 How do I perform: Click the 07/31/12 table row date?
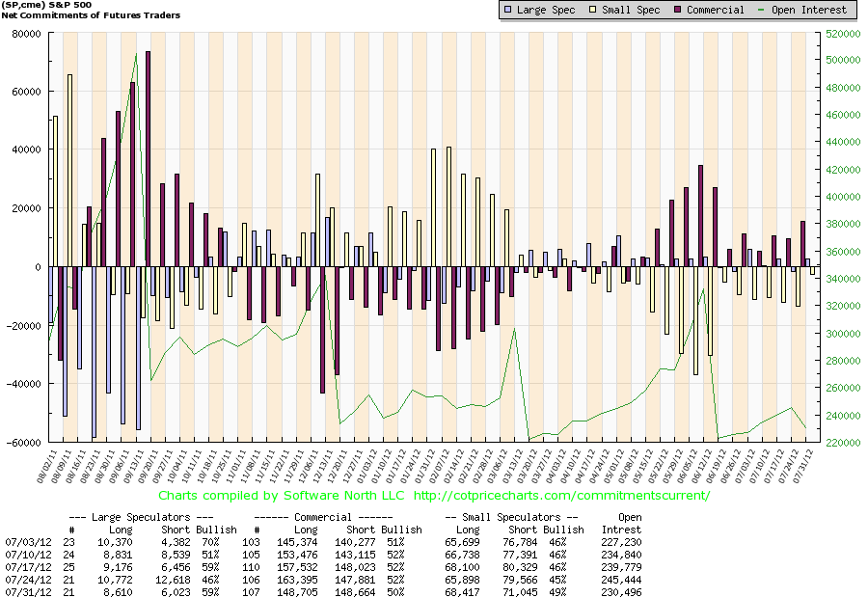(x=28, y=592)
